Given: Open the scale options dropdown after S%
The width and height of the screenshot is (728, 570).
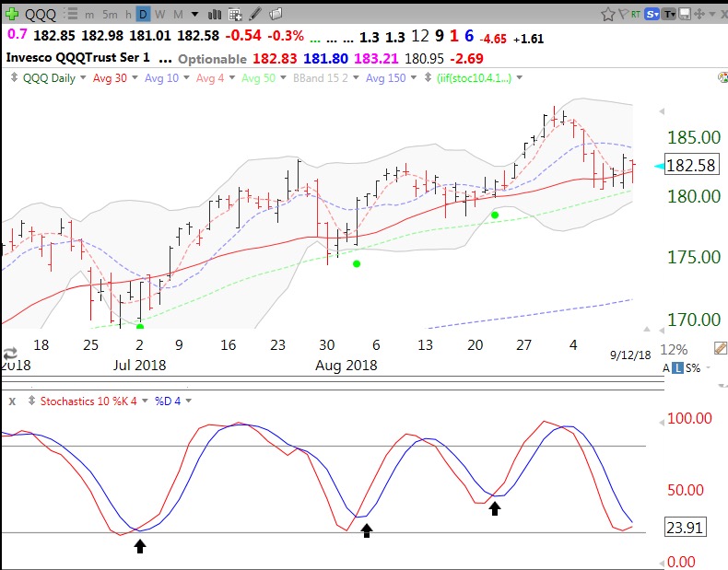Looking at the screenshot, I should click(x=709, y=367).
